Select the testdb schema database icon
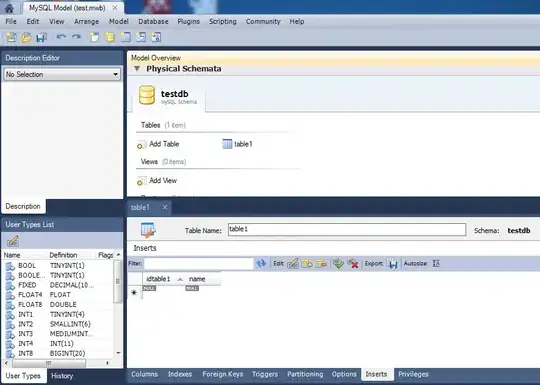The height and width of the screenshot is (385, 540). coord(147,95)
